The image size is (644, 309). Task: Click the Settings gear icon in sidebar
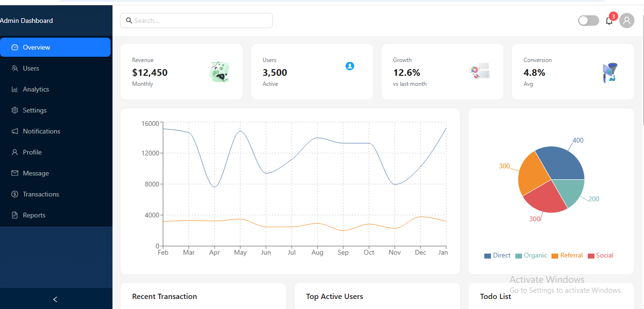pos(15,110)
